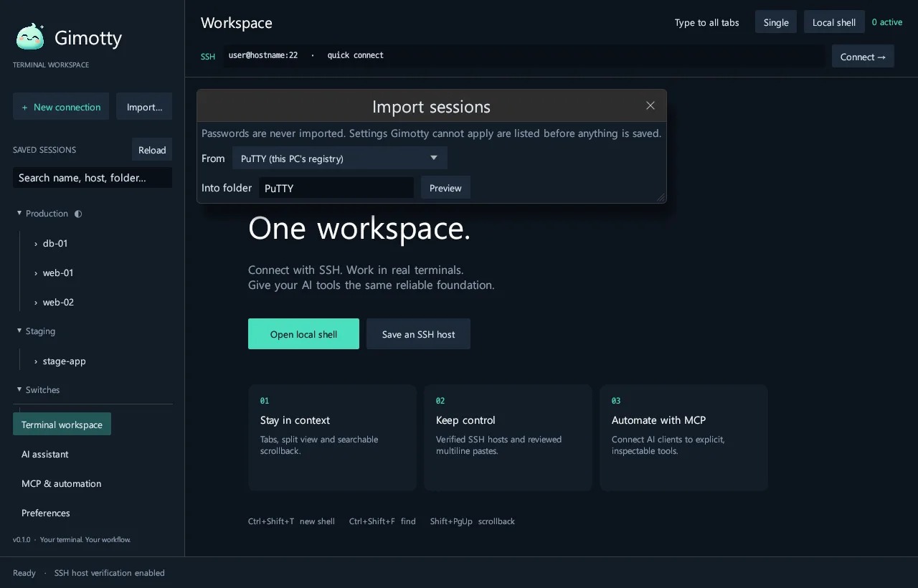The height and width of the screenshot is (588, 918).
Task: Click the Automate with MCP card
Action: (683, 437)
